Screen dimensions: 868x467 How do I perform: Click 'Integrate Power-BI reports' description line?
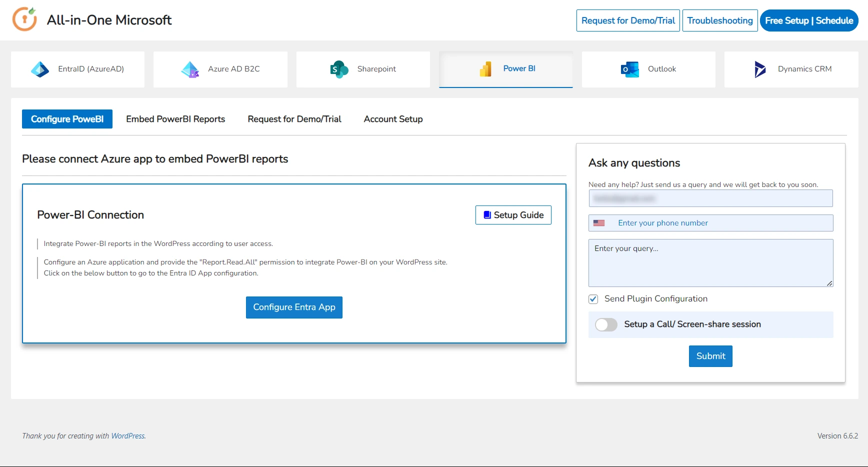coord(158,244)
